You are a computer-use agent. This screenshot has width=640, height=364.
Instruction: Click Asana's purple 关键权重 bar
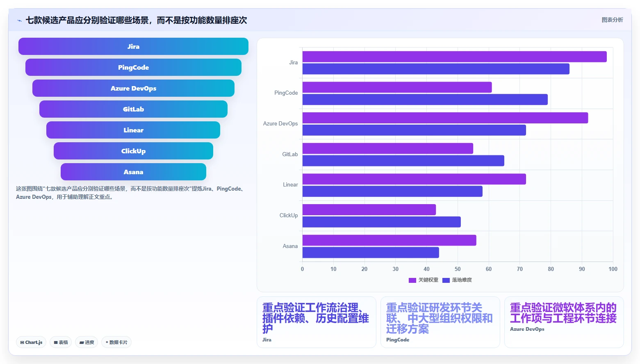tap(389, 240)
